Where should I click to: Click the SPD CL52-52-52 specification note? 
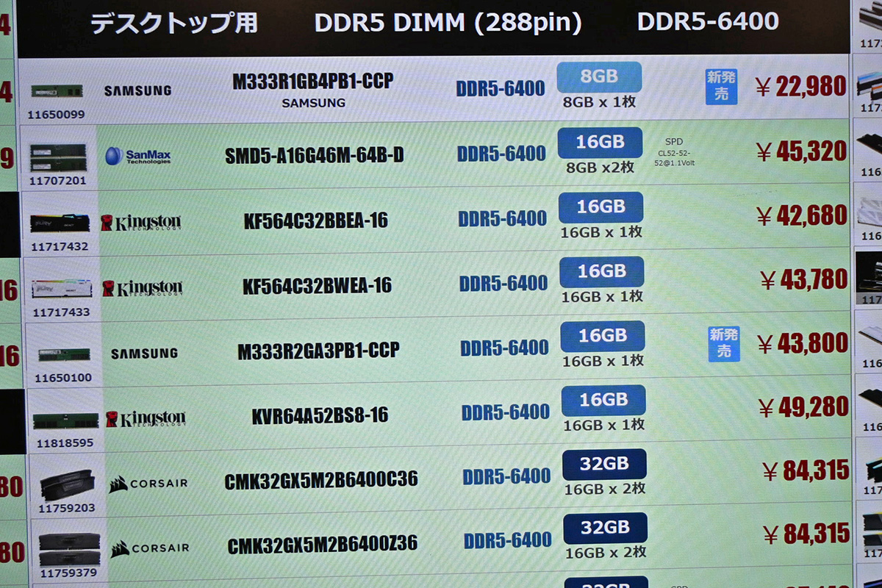pyautogui.click(x=674, y=154)
